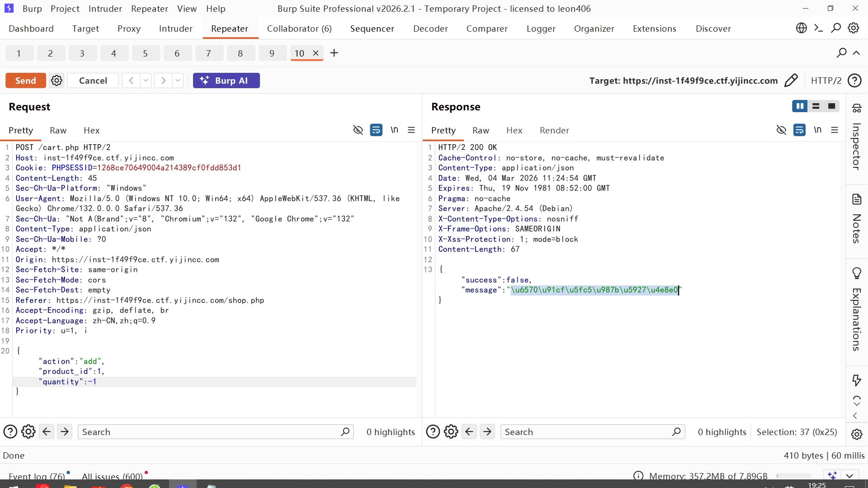The image size is (868, 488).
Task: Toggle response non-printable \n characters
Action: click(817, 130)
